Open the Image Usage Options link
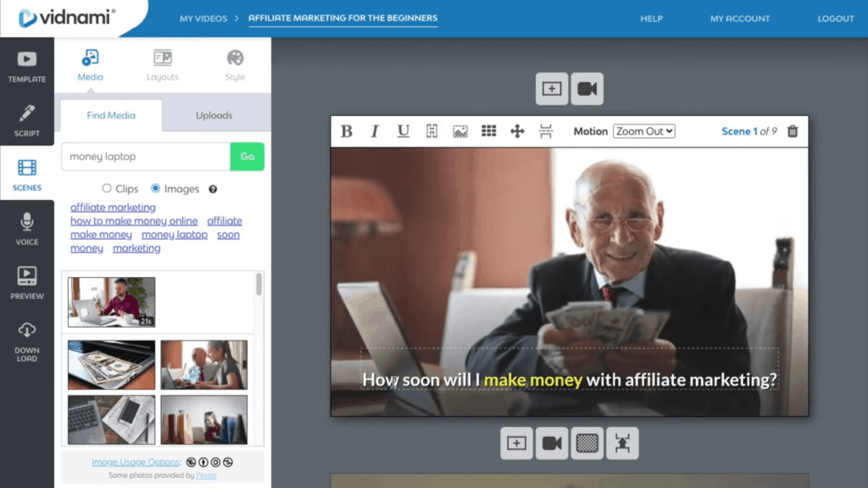868x488 pixels. click(136, 462)
